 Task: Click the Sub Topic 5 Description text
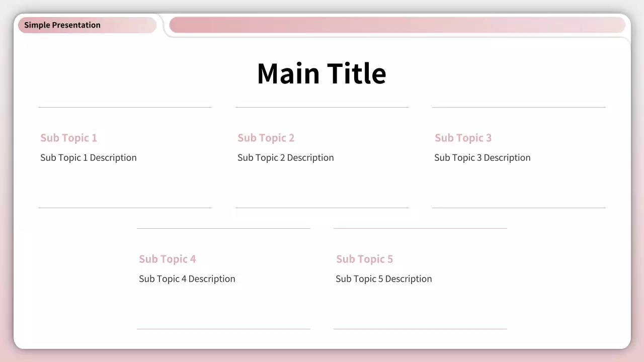[x=384, y=279]
